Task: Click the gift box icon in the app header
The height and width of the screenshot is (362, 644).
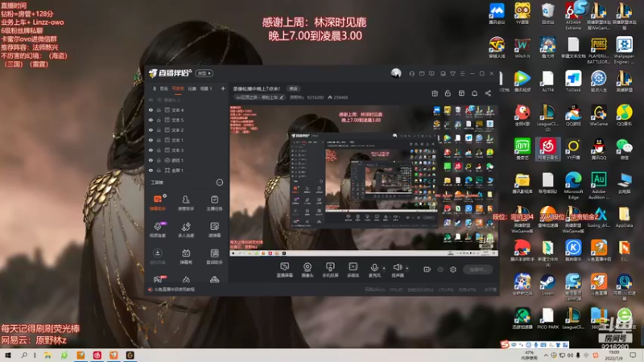Action: 435,93
